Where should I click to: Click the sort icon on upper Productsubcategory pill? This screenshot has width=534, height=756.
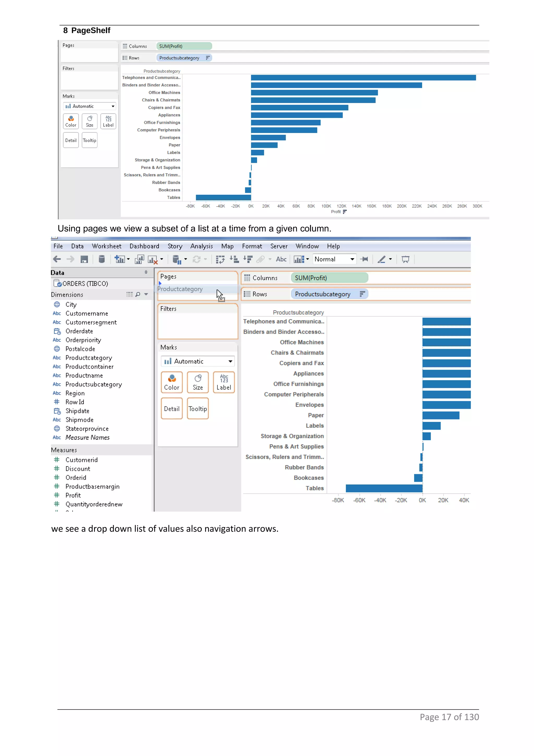[208, 58]
